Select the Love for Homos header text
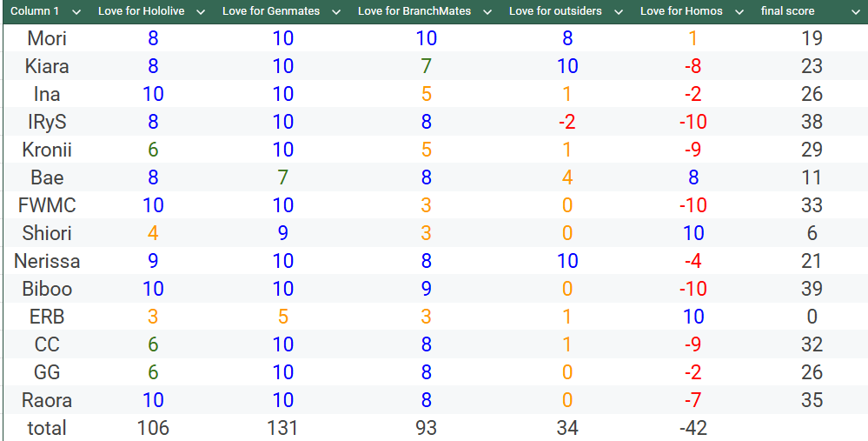Viewport: 868px width, 441px height. [x=681, y=11]
